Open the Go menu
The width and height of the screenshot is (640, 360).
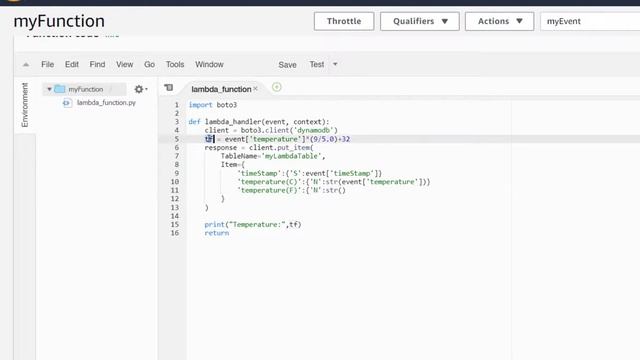click(149, 64)
